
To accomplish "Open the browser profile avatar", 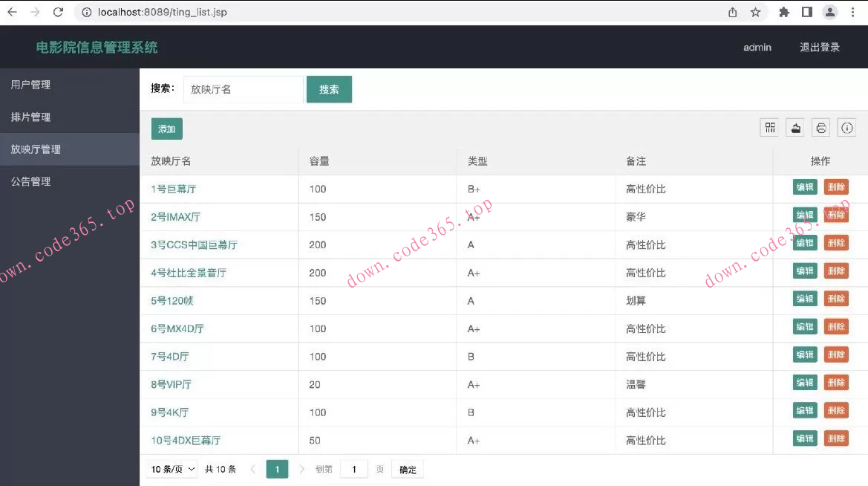I will tap(830, 12).
